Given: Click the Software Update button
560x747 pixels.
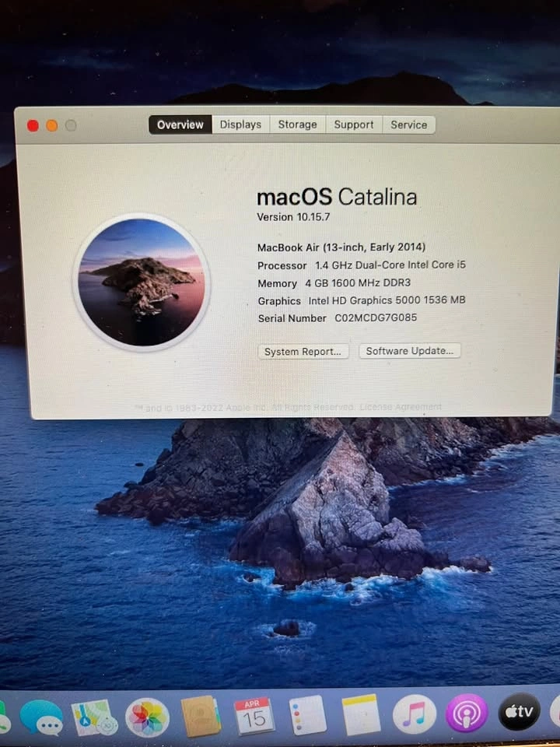Looking at the screenshot, I should (410, 351).
